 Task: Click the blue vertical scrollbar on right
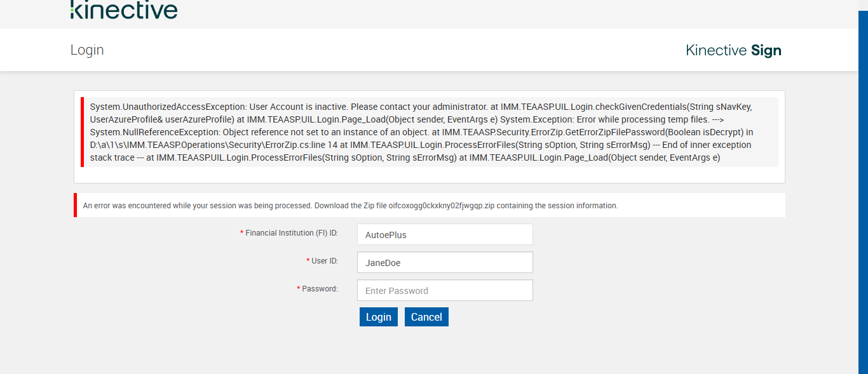(863, 190)
